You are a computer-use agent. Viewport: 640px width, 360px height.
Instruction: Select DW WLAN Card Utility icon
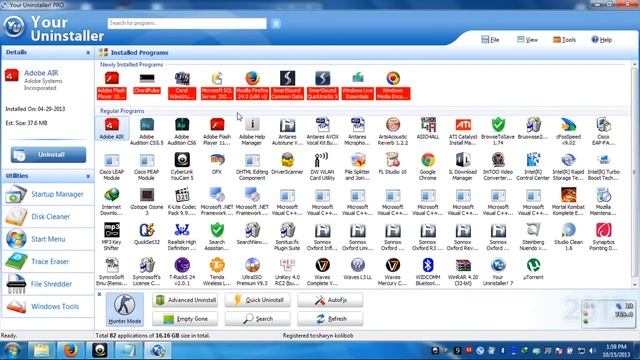click(x=322, y=167)
